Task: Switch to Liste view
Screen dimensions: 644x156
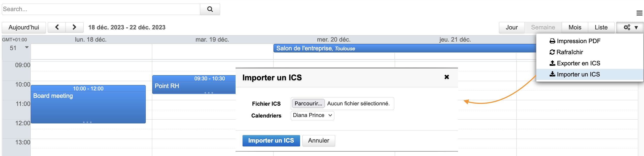Action: click(x=601, y=27)
